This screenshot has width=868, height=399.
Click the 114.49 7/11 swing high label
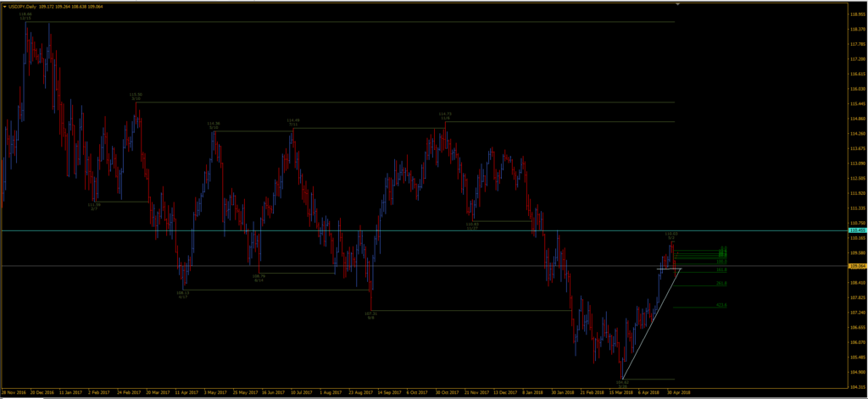click(x=292, y=122)
